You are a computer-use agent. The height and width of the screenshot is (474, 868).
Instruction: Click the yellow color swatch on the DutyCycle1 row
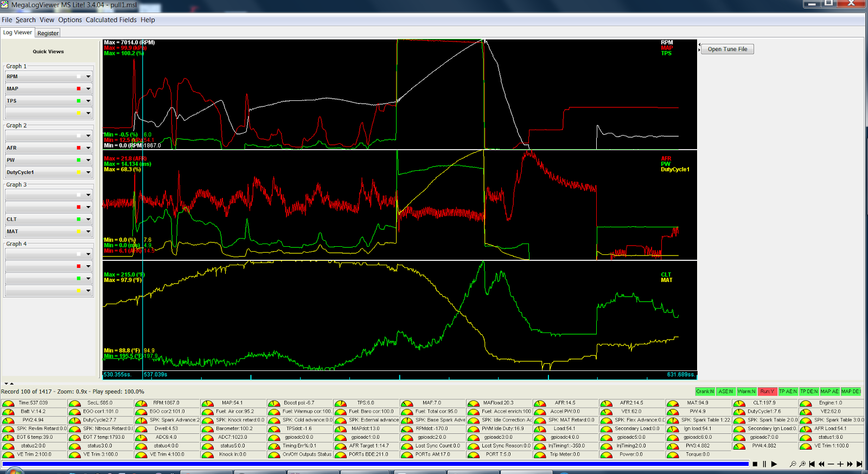tap(79, 172)
